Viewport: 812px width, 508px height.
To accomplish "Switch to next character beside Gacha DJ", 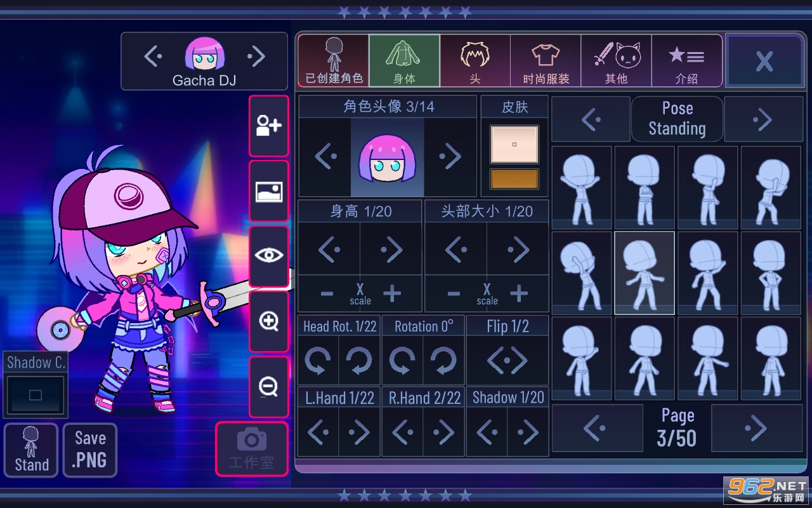I will tap(256, 57).
